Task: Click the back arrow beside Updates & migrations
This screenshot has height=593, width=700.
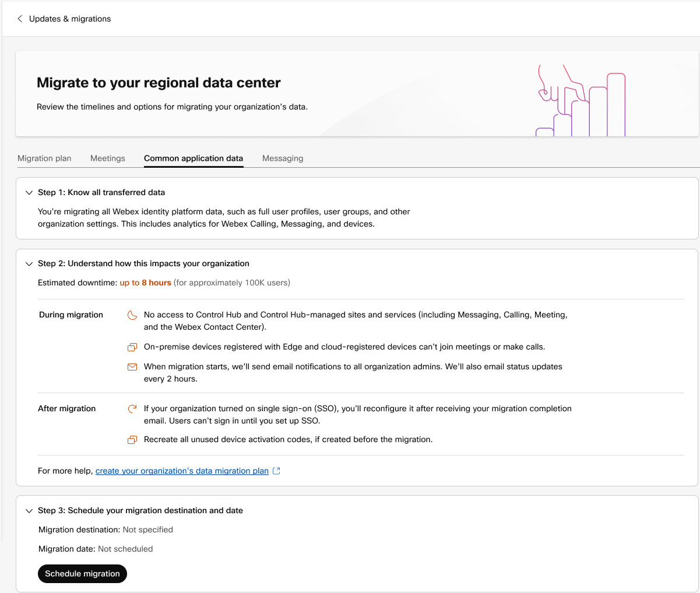Action: (x=20, y=19)
